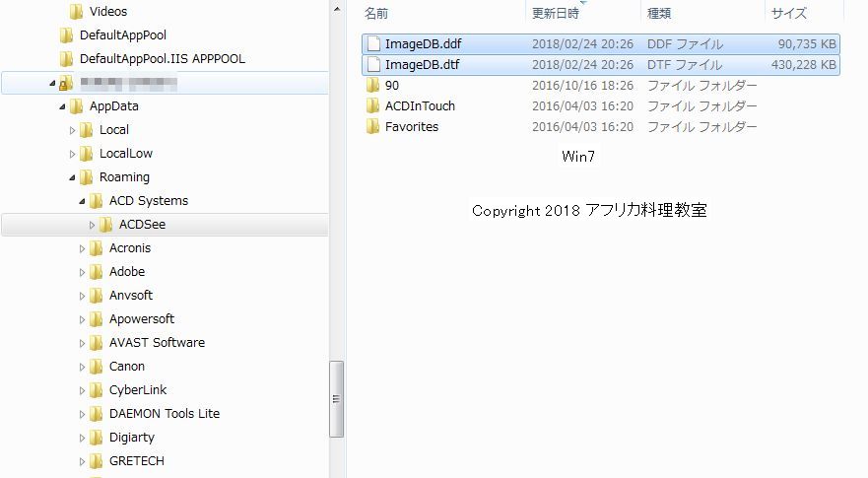Image resolution: width=868 pixels, height=478 pixels.
Task: Collapse the Roaming tree node
Action: tap(72, 177)
